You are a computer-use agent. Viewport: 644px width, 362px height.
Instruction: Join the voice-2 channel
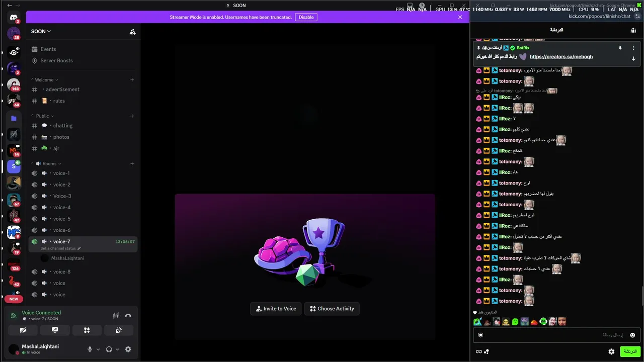pos(83,185)
